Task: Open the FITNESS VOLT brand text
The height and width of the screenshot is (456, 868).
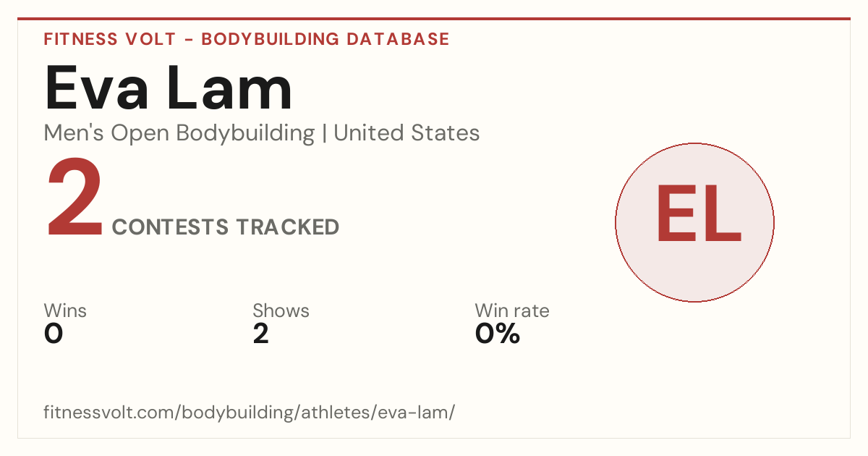Action: point(109,39)
